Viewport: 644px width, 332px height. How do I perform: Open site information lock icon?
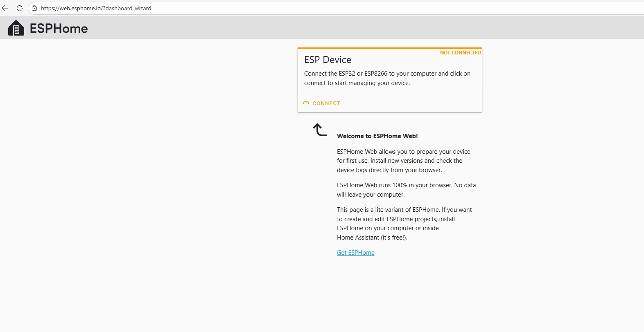click(34, 8)
